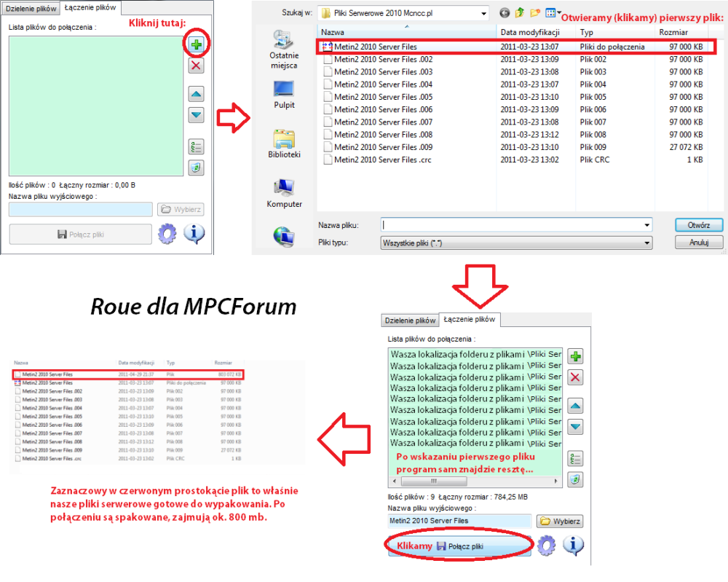Click the green plus add icon in the 9-file joiner window
The width and height of the screenshot is (728, 582).
576,357
